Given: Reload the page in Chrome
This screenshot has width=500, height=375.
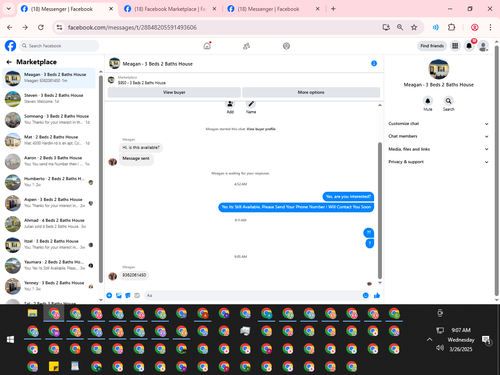Looking at the screenshot, I should [x=41, y=27].
